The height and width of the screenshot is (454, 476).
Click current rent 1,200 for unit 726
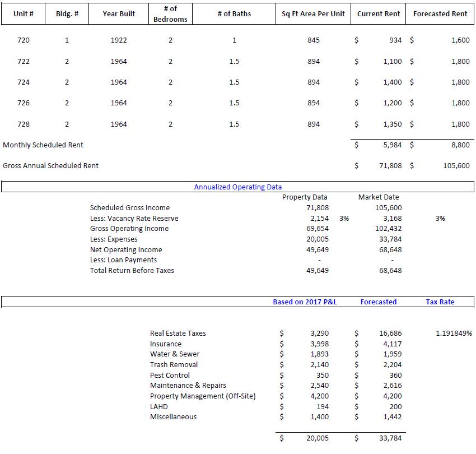coord(393,103)
